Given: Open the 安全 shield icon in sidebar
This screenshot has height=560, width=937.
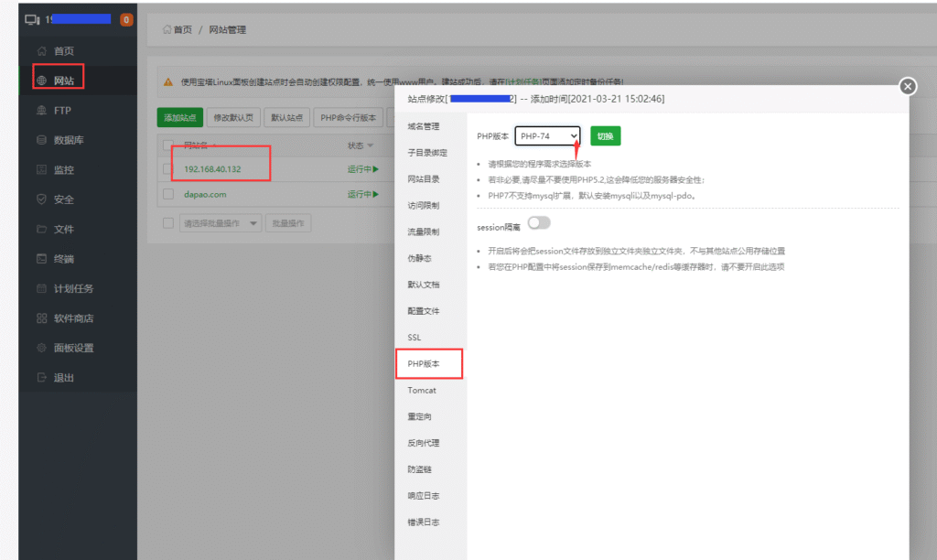Looking at the screenshot, I should (41, 199).
